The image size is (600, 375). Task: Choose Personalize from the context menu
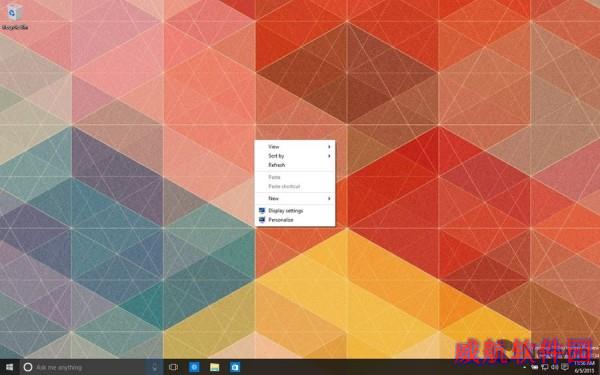(x=295, y=220)
